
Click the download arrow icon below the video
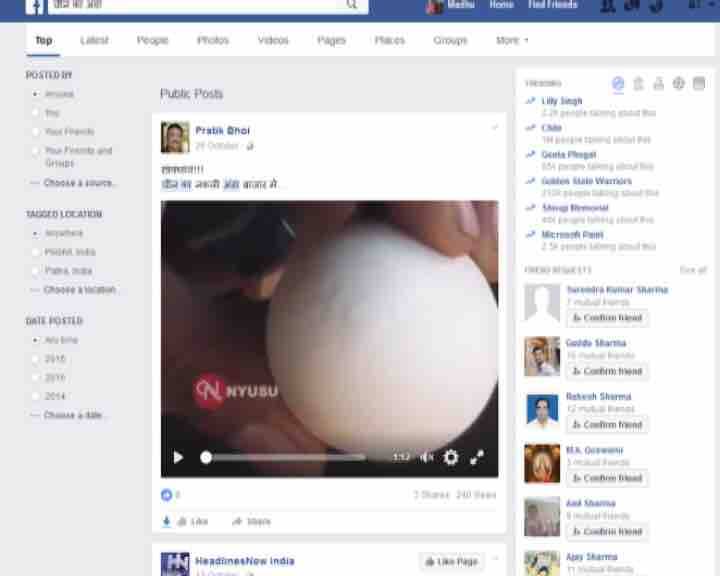[166, 521]
